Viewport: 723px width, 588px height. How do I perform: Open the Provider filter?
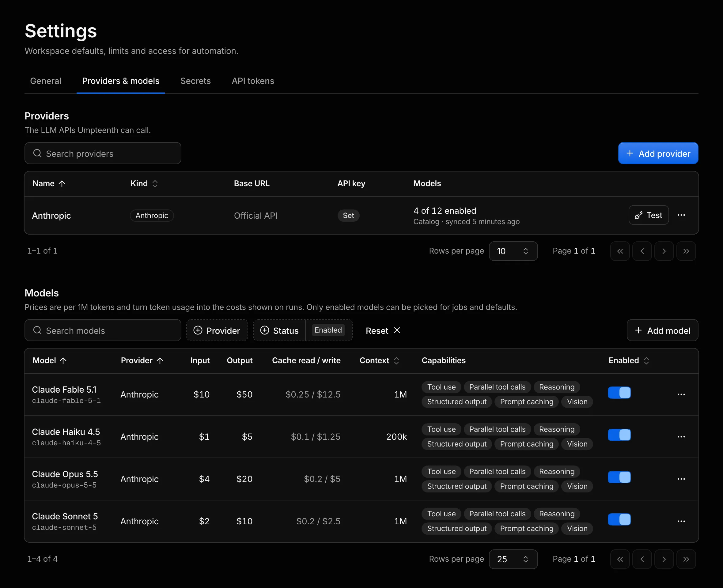point(217,330)
